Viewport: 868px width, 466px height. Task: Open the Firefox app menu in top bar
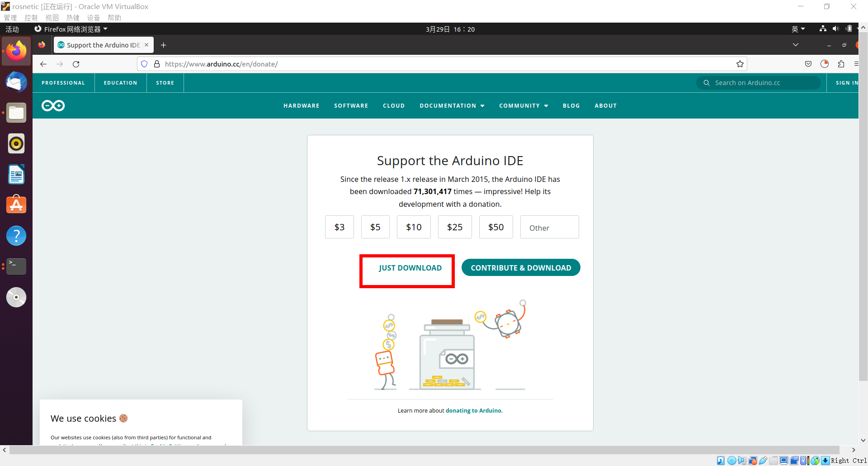click(71, 29)
